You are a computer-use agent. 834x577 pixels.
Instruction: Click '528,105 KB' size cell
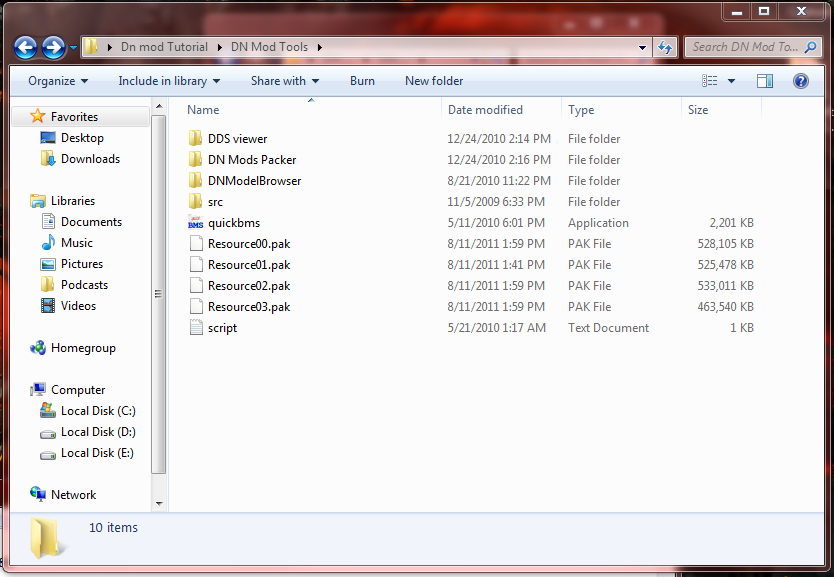[x=725, y=244]
